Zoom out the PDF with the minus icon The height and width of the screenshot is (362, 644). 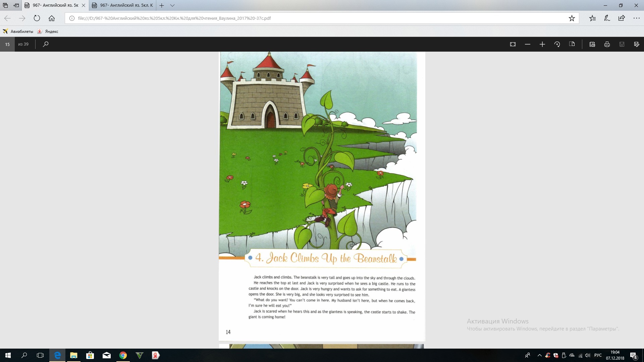click(528, 44)
